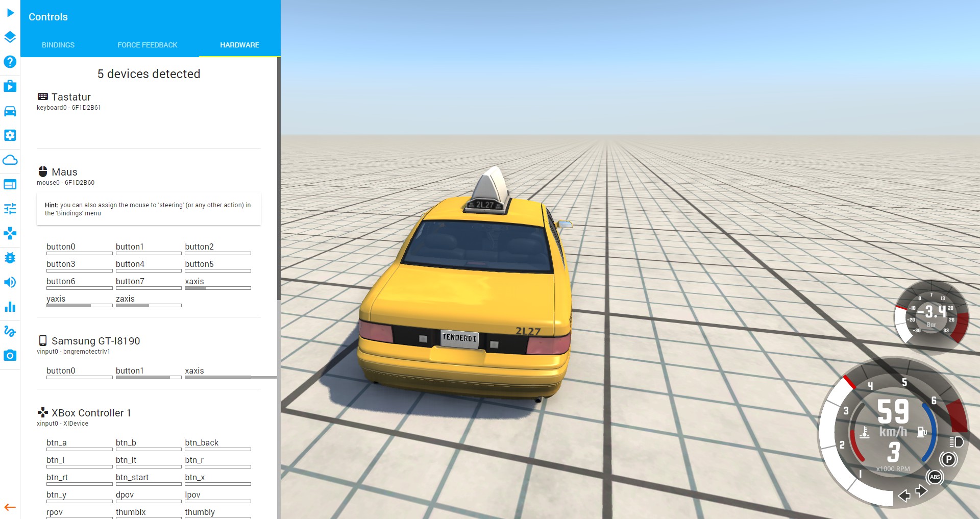Open the vehicle config gear icon

point(10,135)
